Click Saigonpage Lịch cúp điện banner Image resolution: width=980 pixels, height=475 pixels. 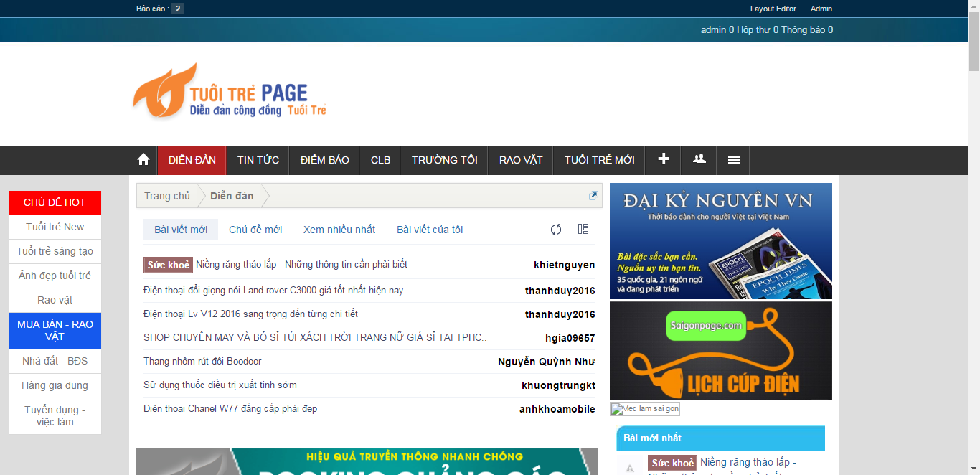(x=721, y=351)
